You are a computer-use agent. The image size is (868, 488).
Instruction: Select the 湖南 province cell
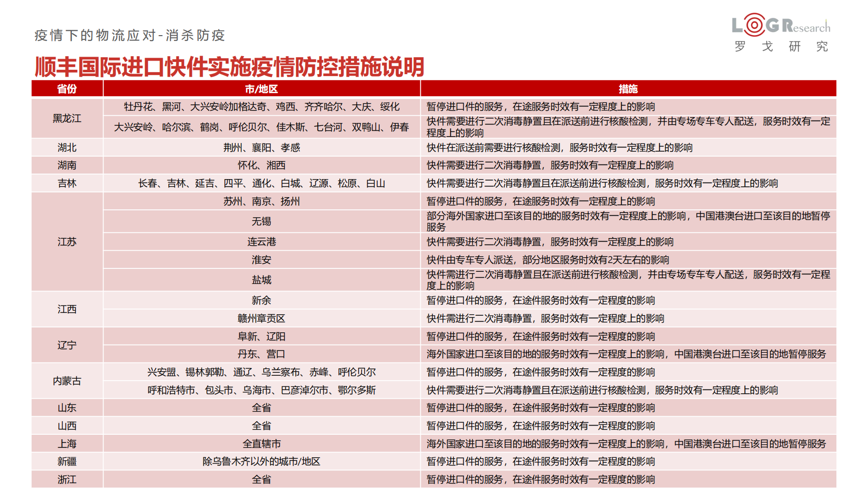[x=67, y=165]
